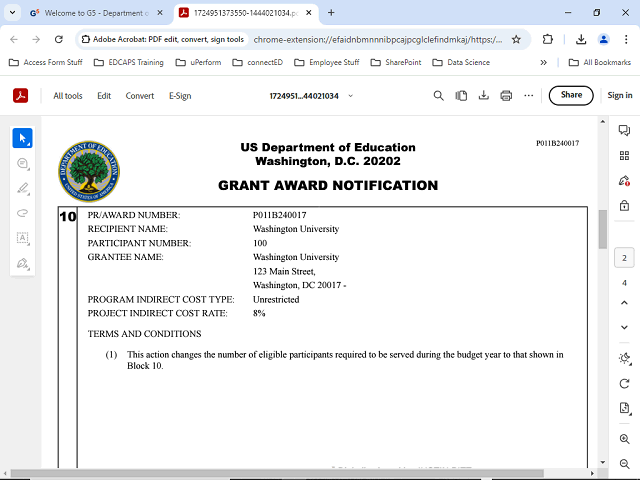640x480 pixels.
Task: Click the Adobe Acrobat extension label chip
Action: (x=162, y=40)
